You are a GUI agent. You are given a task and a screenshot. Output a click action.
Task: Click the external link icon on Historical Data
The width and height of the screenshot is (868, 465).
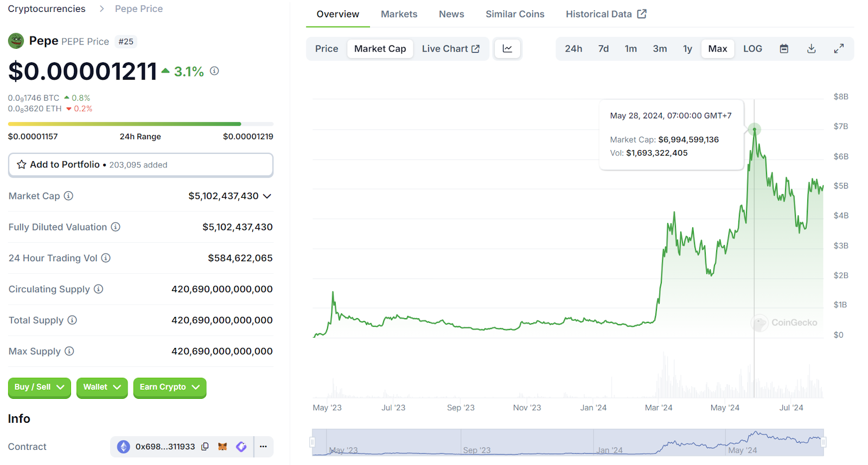642,14
